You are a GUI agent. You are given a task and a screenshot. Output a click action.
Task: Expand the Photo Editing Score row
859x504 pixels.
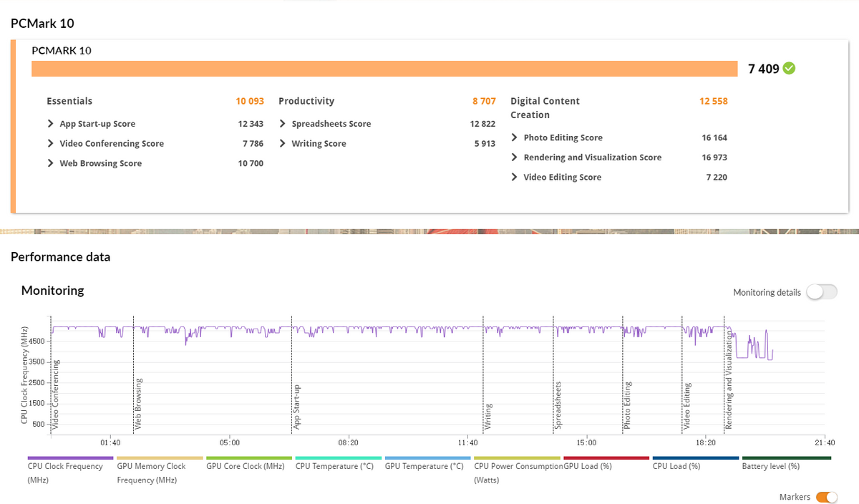click(x=515, y=137)
